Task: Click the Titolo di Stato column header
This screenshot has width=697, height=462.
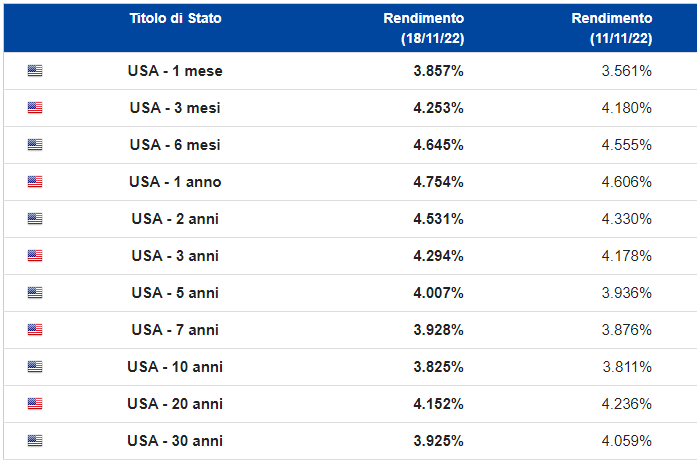Action: 175,19
